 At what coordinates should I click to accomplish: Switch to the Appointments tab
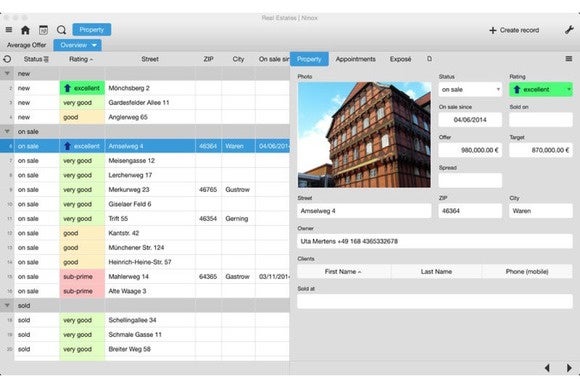[355, 59]
